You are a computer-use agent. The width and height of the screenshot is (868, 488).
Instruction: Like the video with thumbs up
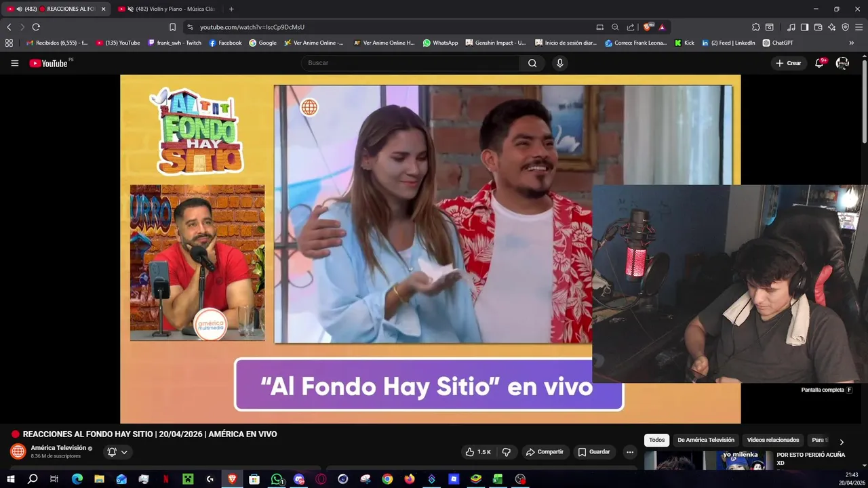pos(478,452)
